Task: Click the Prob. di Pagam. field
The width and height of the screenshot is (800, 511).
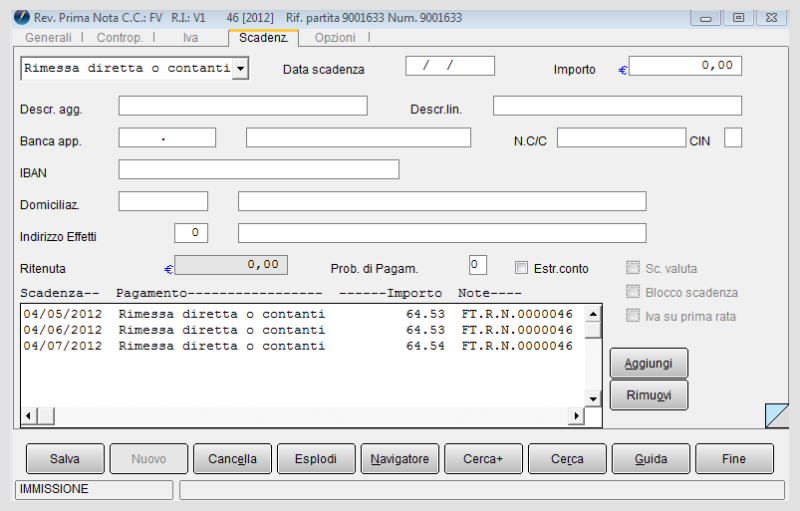Action: tap(478, 265)
